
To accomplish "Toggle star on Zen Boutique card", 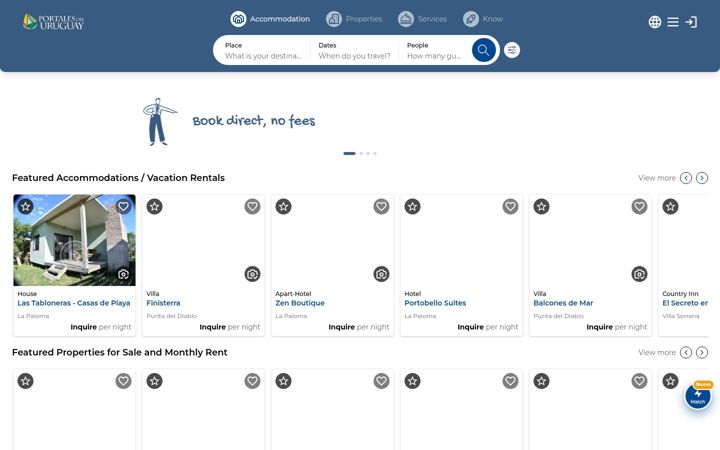I will click(284, 207).
